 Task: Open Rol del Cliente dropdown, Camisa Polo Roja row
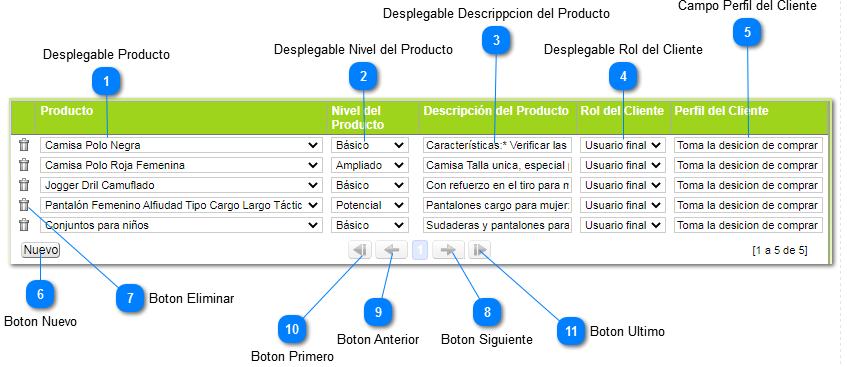(623, 165)
